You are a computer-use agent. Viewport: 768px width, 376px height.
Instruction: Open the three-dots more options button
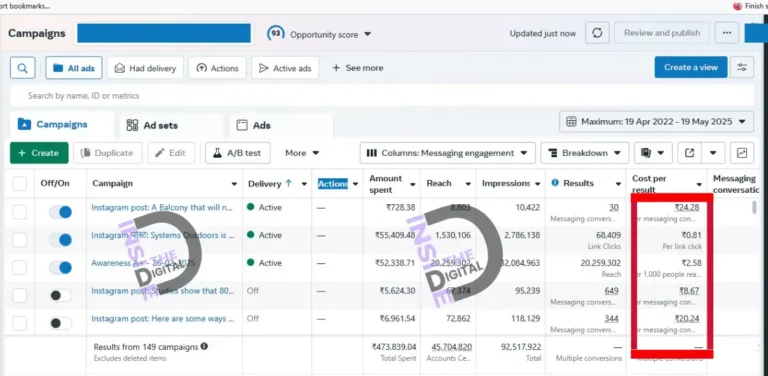pyautogui.click(x=727, y=33)
